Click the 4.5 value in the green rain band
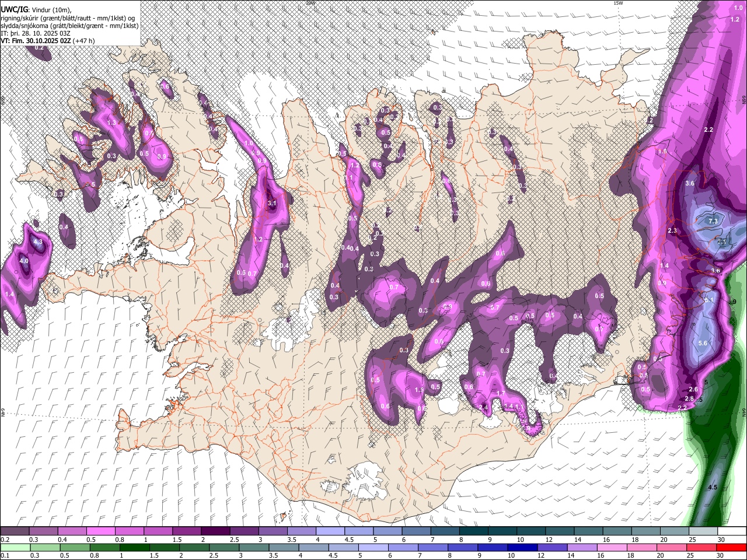The width and height of the screenshot is (747, 560). [x=713, y=487]
